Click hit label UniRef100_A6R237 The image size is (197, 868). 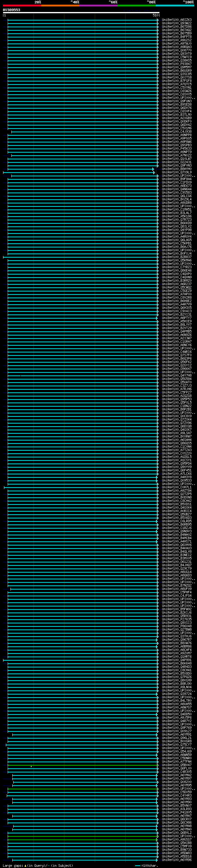click(x=176, y=284)
